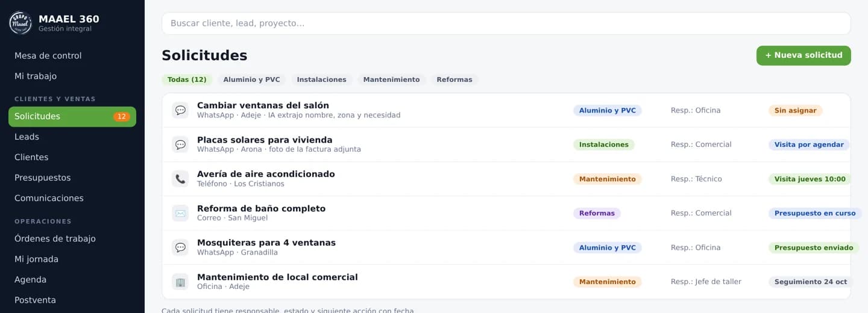Open Avería de aire acondicionado request
868x313 pixels.
(506, 179)
